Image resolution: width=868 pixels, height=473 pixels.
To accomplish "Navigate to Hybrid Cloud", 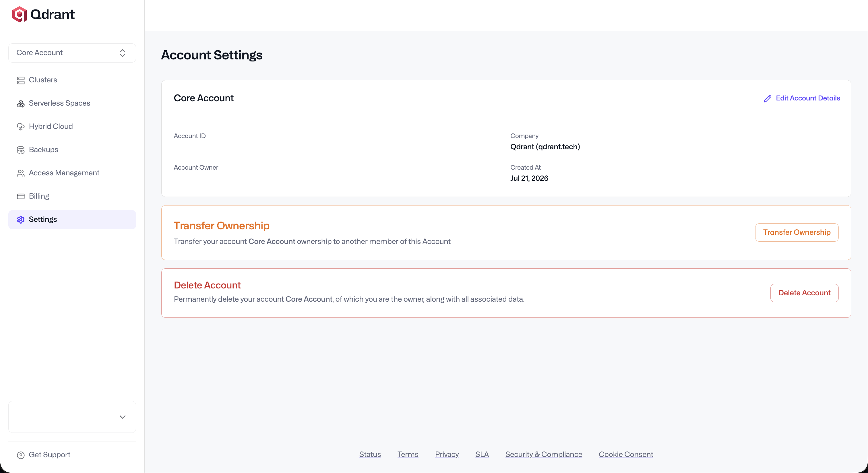I will click(72, 127).
